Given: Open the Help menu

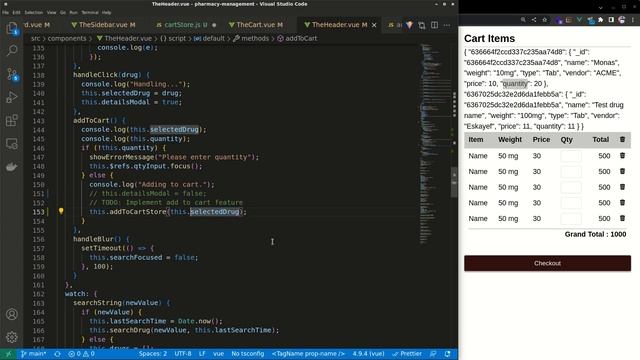Looking at the screenshot, I should pyautogui.click(x=107, y=13).
